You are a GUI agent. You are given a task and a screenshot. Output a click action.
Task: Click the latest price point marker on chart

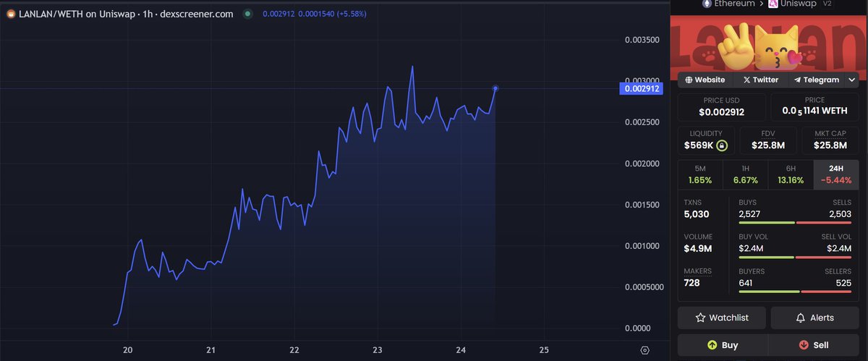click(x=495, y=88)
